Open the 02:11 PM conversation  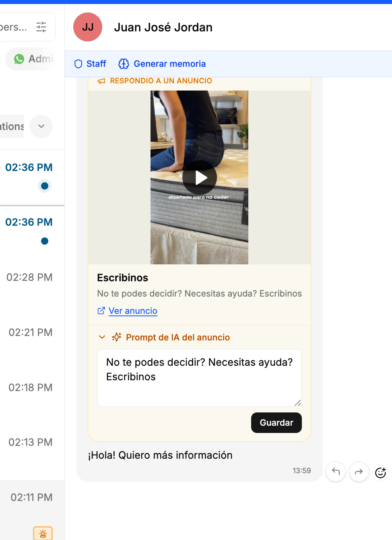(32, 510)
